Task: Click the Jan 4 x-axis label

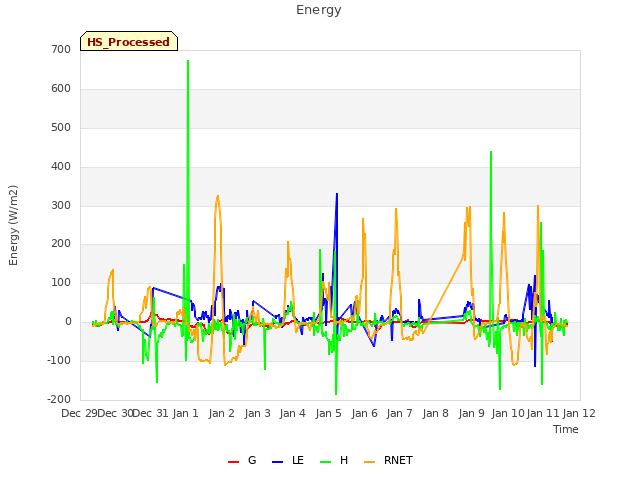Action: [x=292, y=413]
